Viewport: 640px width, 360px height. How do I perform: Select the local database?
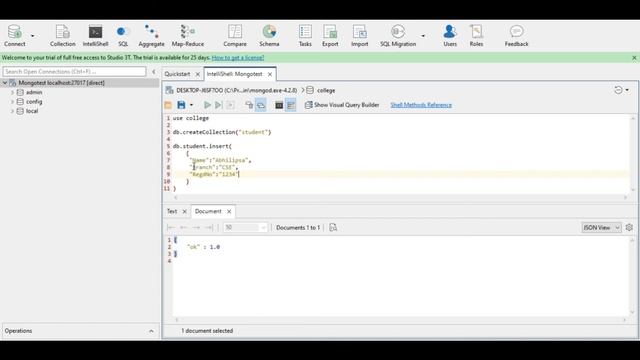32,111
